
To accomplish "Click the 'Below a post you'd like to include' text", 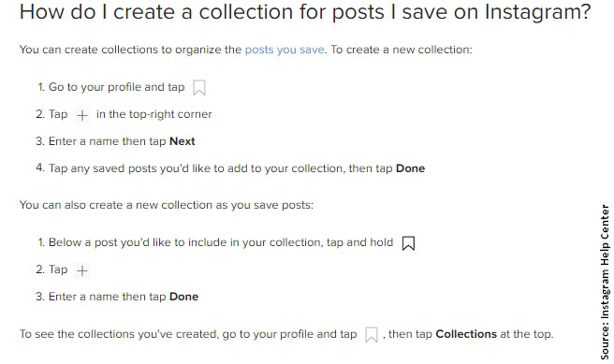I will click(x=221, y=242).
